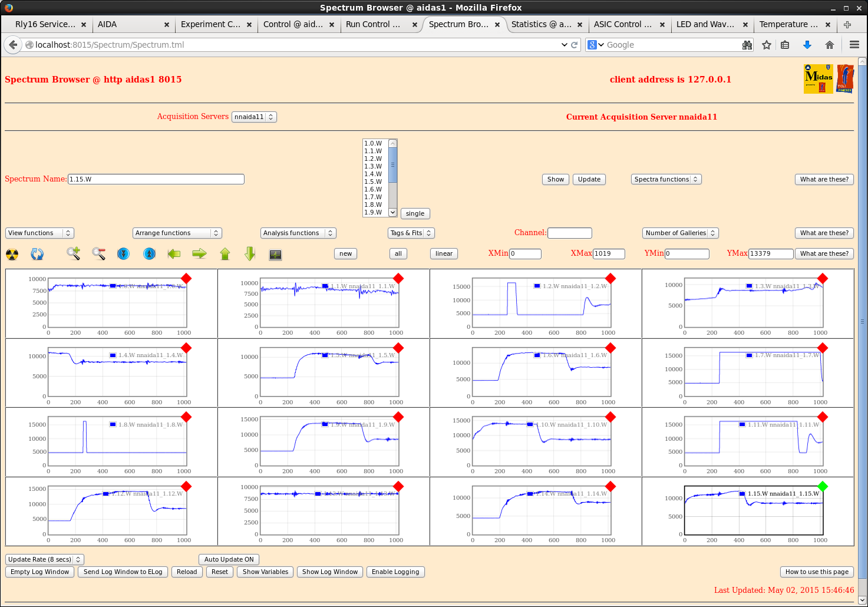The image size is (868, 607).
Task: Click the Send Log Window to ELog button
Action: pyautogui.click(x=123, y=572)
